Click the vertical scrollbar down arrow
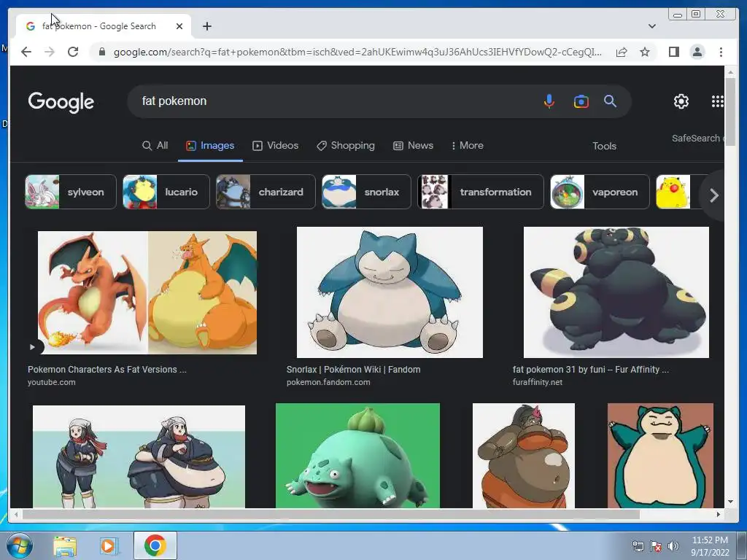Viewport: 747px width, 560px height. coord(730,502)
